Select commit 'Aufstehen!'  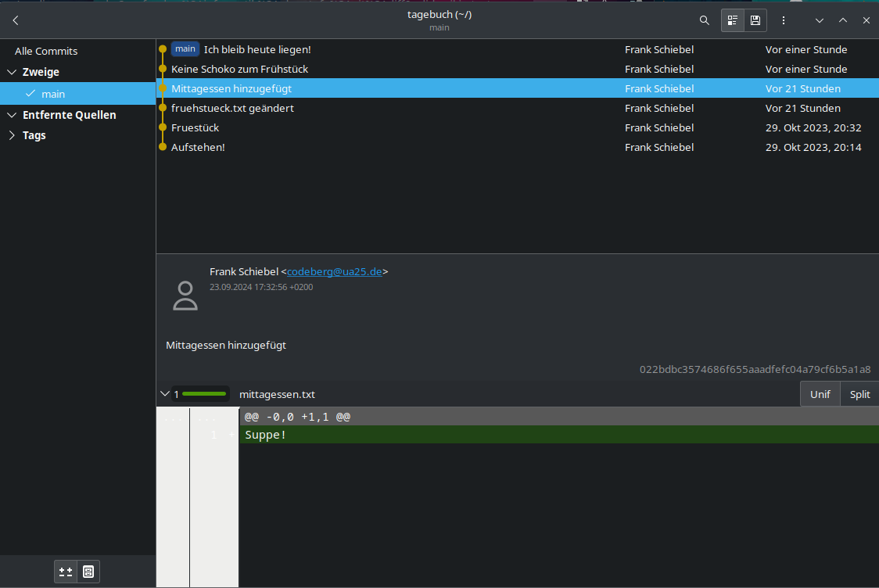click(x=517, y=148)
